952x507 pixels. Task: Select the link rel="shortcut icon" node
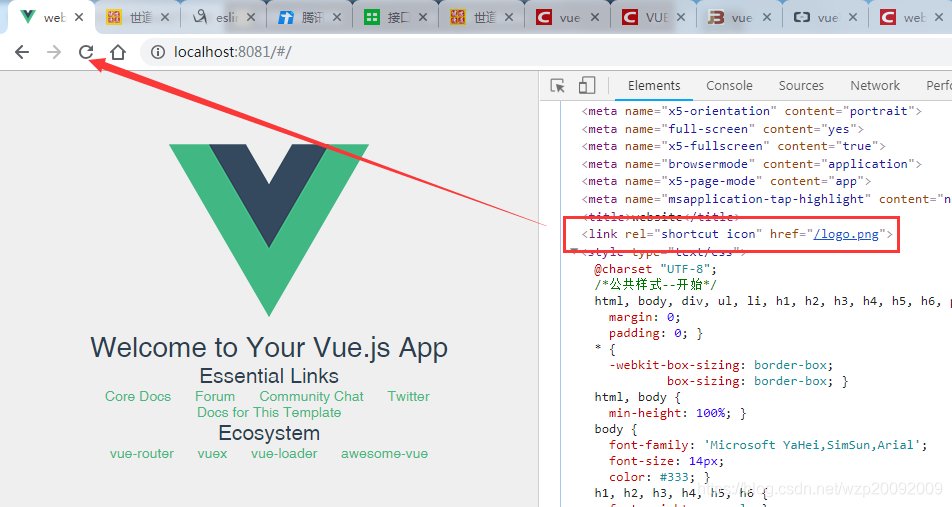point(738,234)
